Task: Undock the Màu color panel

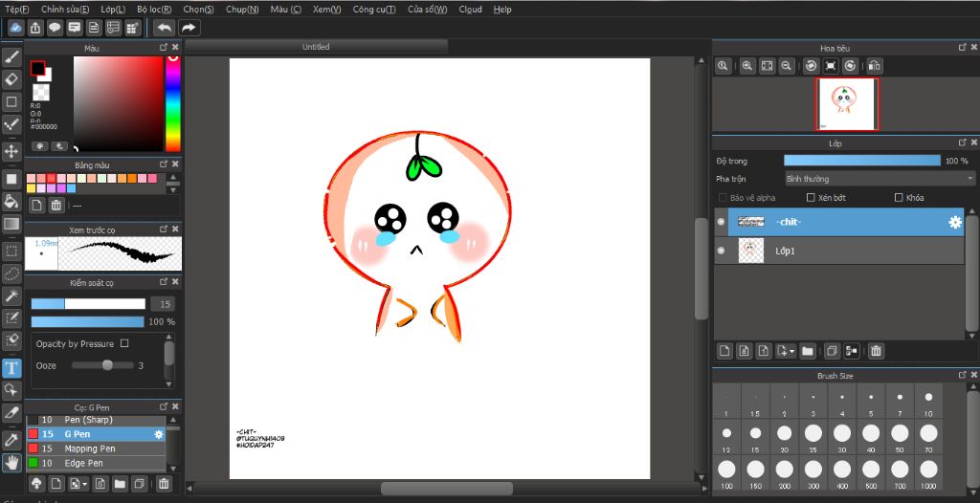Action: click(x=163, y=47)
